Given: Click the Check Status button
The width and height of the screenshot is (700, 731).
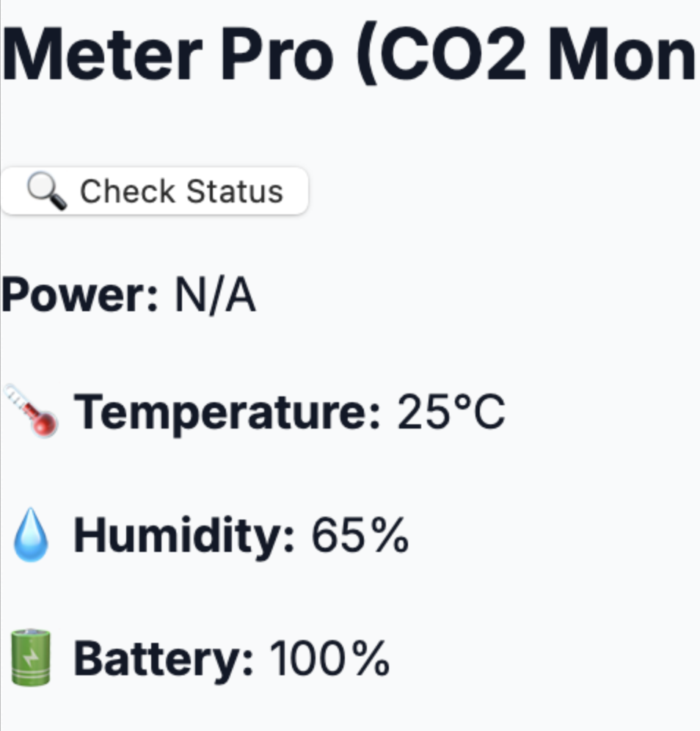Looking at the screenshot, I should click(x=154, y=192).
